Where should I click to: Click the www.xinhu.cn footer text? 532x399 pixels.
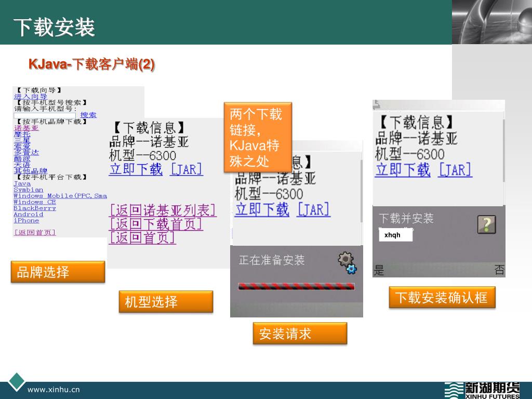pyautogui.click(x=54, y=390)
